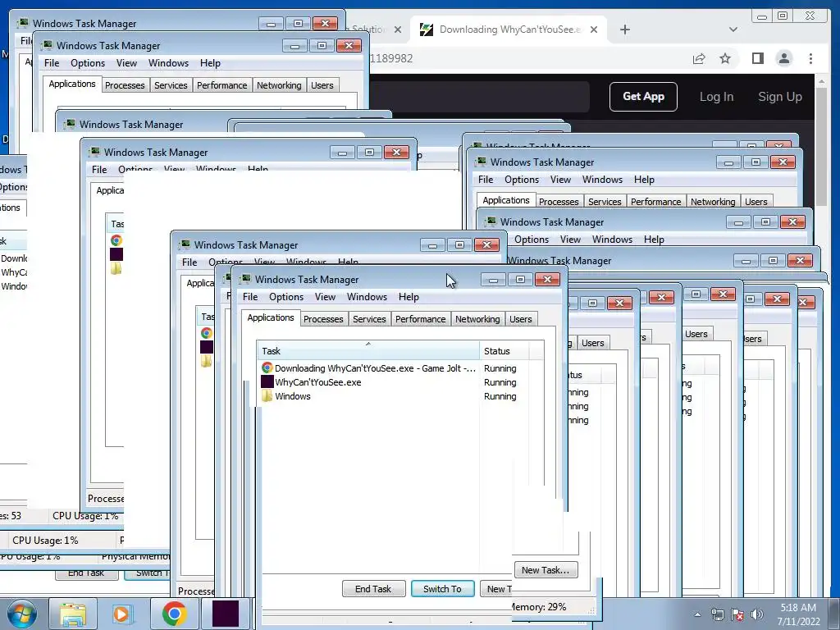The width and height of the screenshot is (840, 630).
Task: Open Windows menu in front Task Manager
Action: [367, 297]
